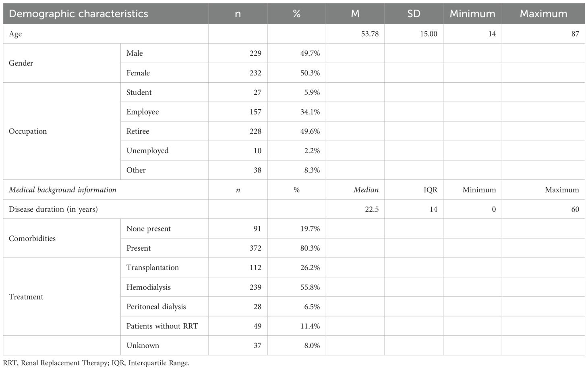
Task: Click the mean age value 53.78
Action: 370,34
